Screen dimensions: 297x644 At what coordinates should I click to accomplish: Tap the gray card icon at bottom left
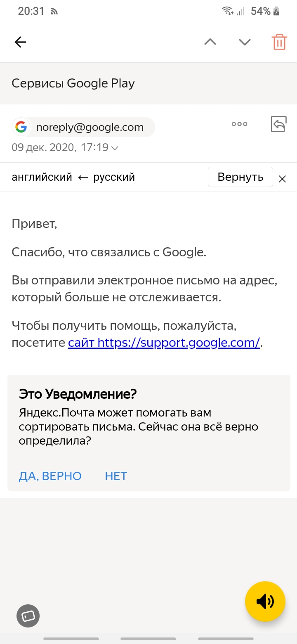tap(28, 616)
